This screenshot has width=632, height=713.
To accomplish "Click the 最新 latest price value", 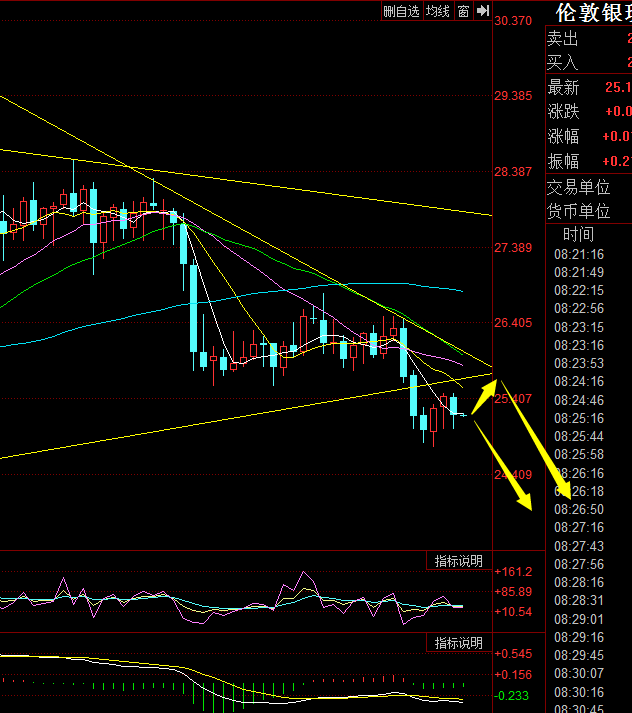I will [617, 87].
